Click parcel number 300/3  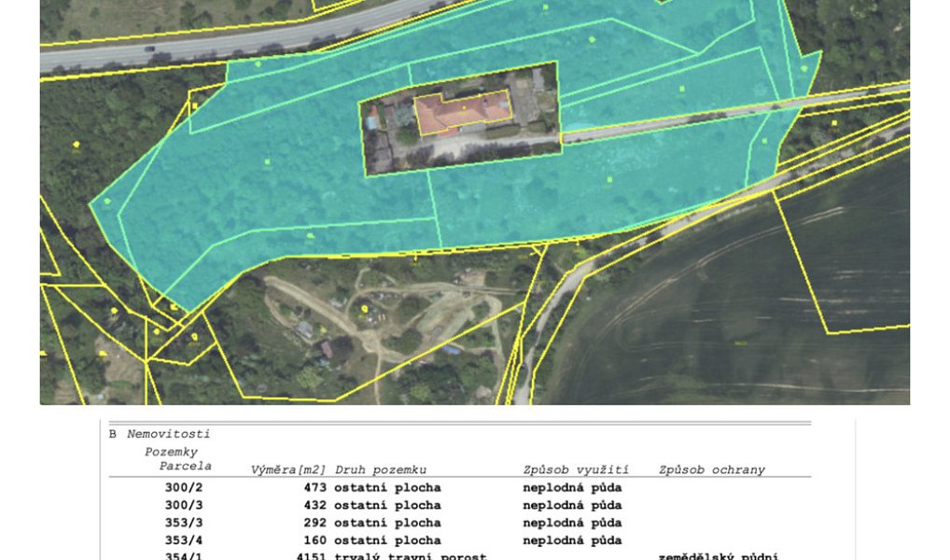pyautogui.click(x=184, y=505)
